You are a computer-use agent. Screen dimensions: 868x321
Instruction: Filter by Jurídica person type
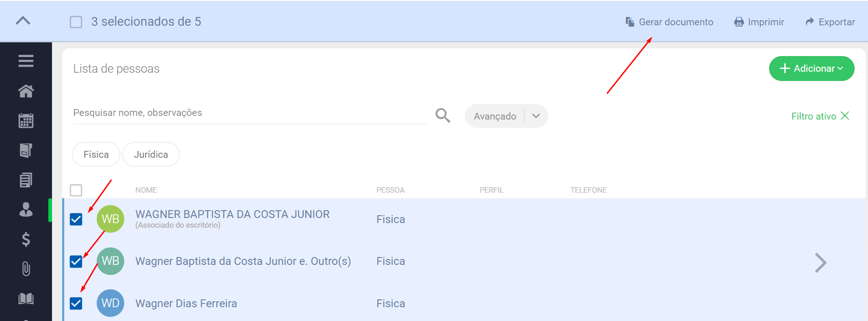[x=151, y=155]
